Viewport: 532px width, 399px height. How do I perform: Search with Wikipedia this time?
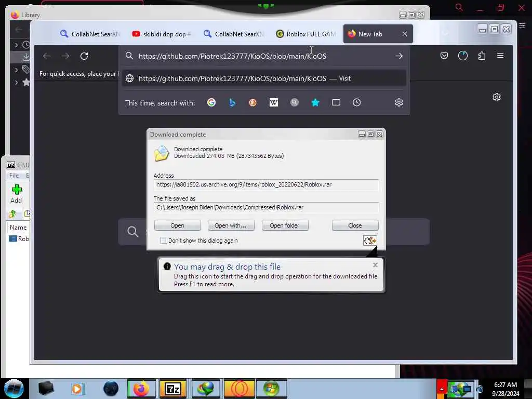[273, 102]
